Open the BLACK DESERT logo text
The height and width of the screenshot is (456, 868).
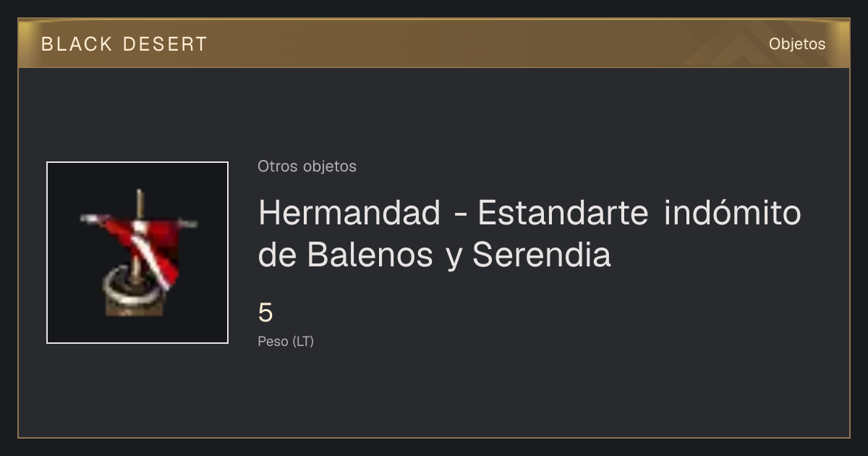[x=124, y=44]
